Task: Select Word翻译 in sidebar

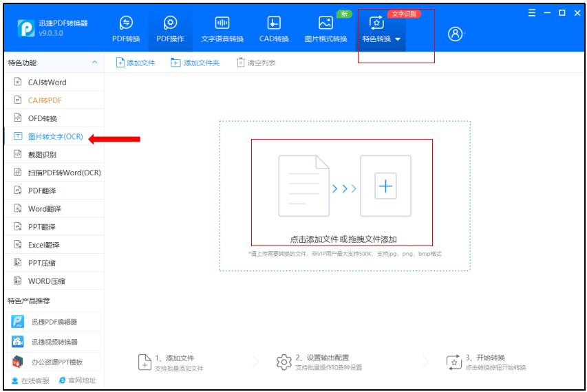Action: tap(54, 208)
